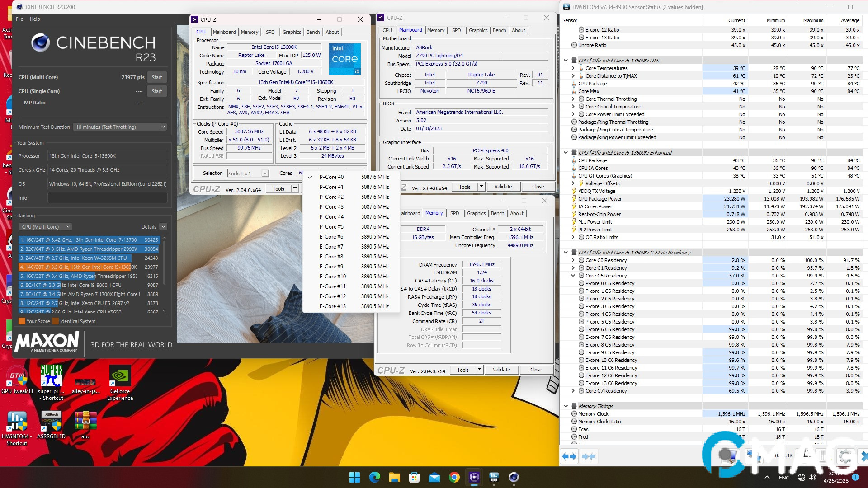Start the CPU (Single Core) test

point(157,91)
